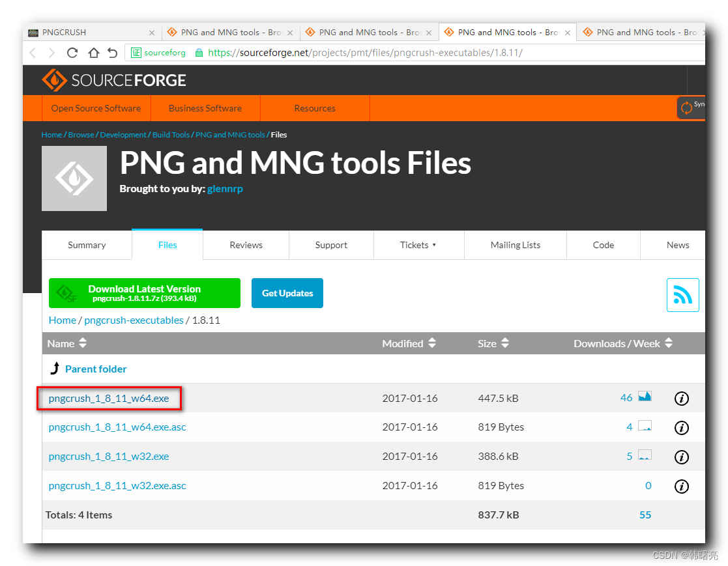Image resolution: width=728 pixels, height=566 pixels.
Task: Open info icon for pngcrush_1_8_11_w64.exe
Action: (x=681, y=398)
